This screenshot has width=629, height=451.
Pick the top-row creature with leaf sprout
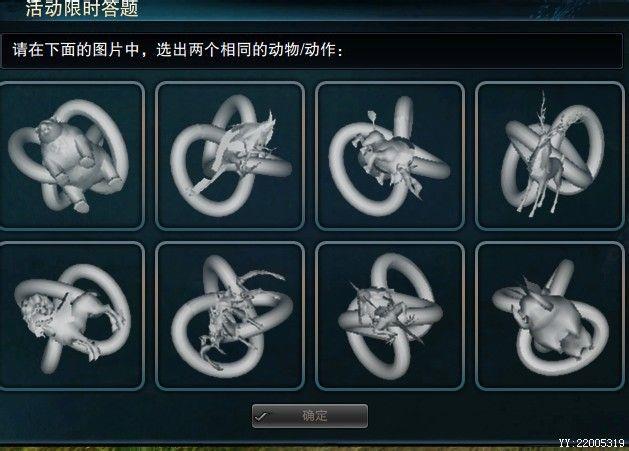[390, 156]
